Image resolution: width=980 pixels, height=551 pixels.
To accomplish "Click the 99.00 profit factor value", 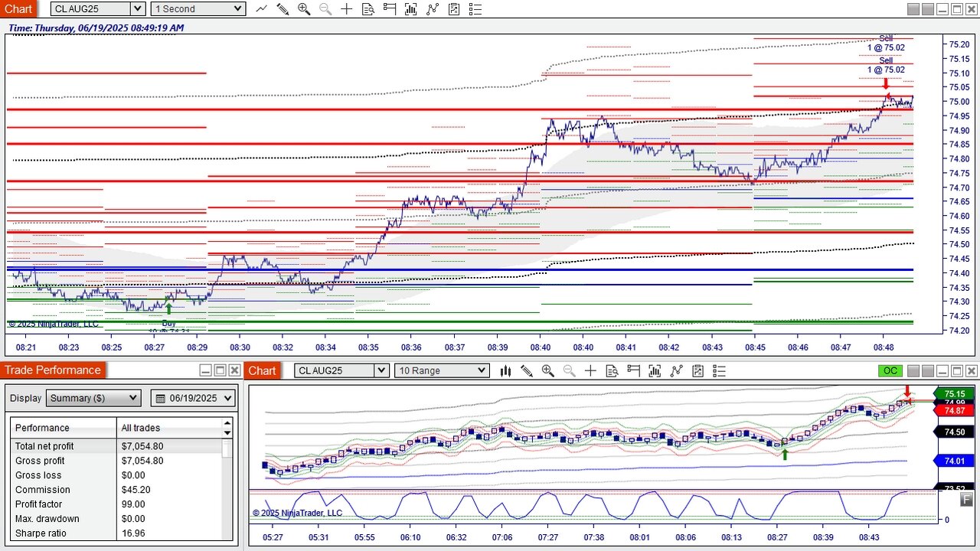I will coord(133,504).
